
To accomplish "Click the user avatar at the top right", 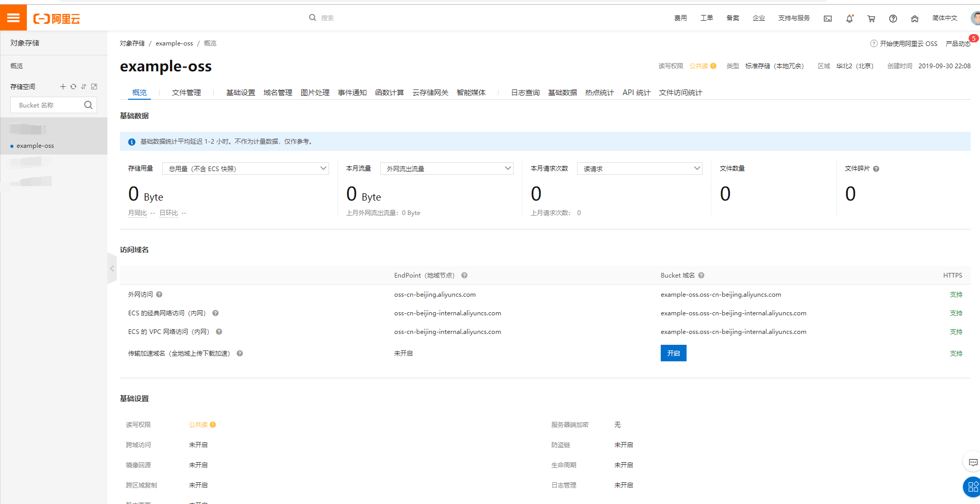I will point(975,18).
